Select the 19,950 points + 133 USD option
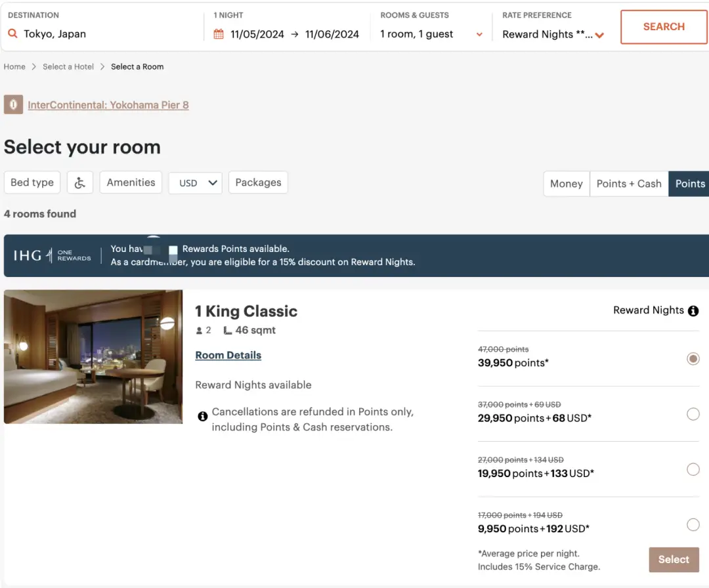This screenshot has height=588, width=709. (693, 469)
